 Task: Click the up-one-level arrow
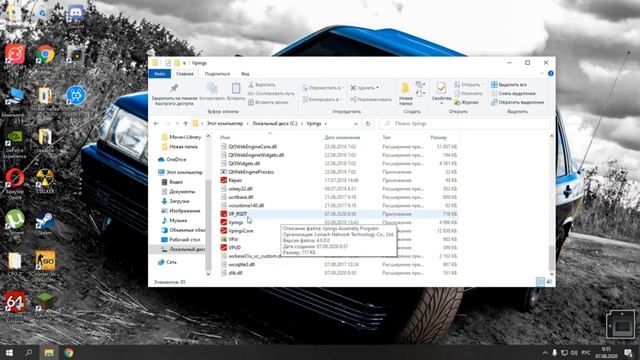186,123
